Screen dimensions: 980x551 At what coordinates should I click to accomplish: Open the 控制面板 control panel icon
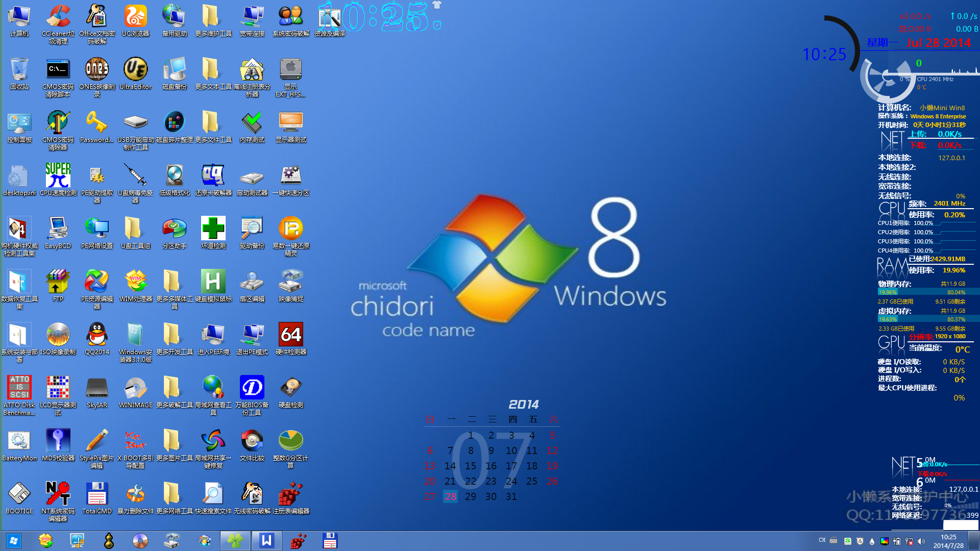(19, 127)
